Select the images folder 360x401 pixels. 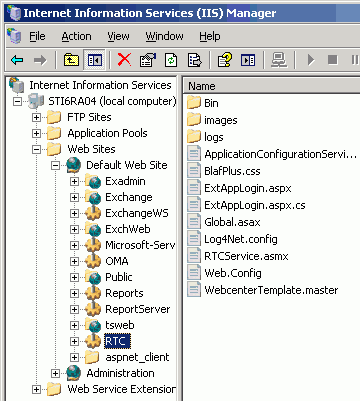tap(221, 120)
